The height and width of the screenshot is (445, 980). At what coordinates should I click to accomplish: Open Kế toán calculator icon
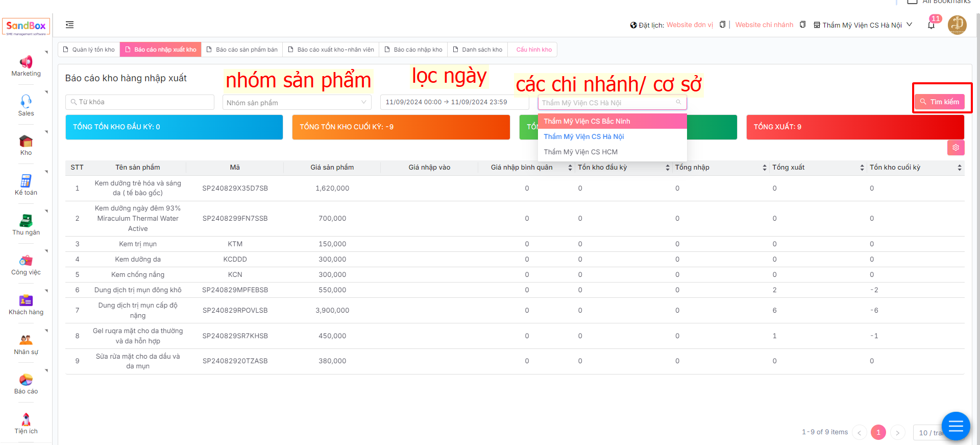click(x=26, y=181)
